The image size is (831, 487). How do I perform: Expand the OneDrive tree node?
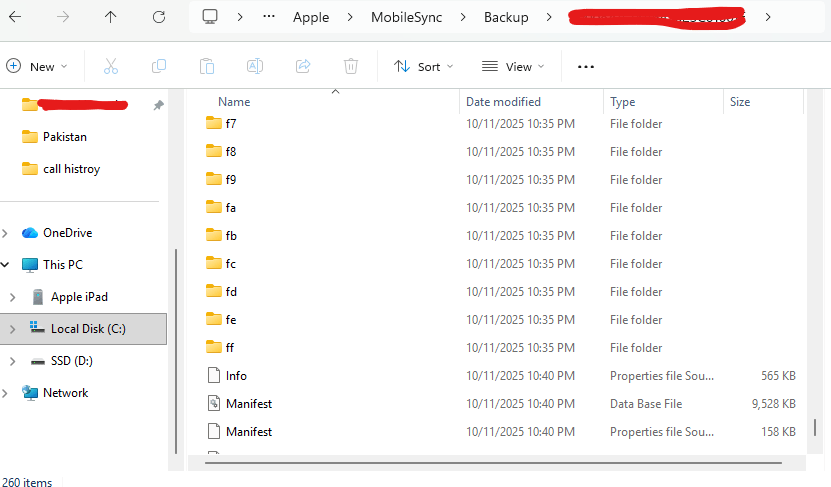[x=8, y=233]
